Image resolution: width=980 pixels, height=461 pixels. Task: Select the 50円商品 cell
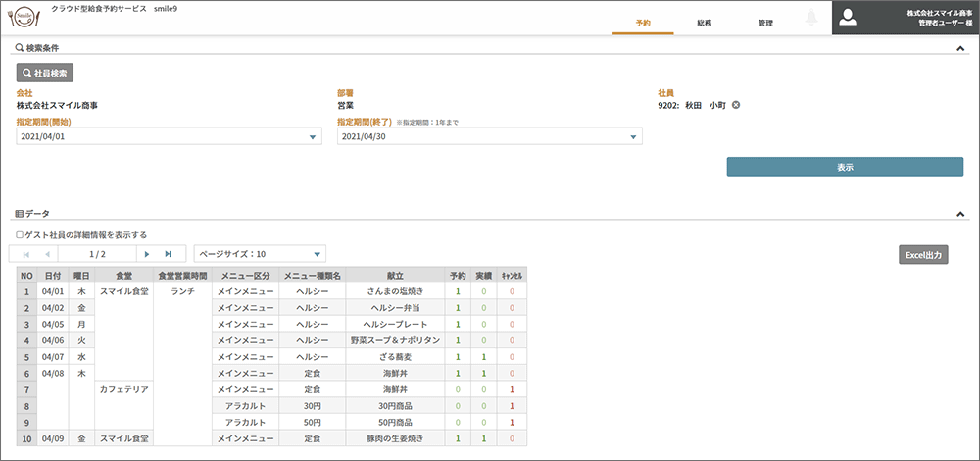coord(395,422)
